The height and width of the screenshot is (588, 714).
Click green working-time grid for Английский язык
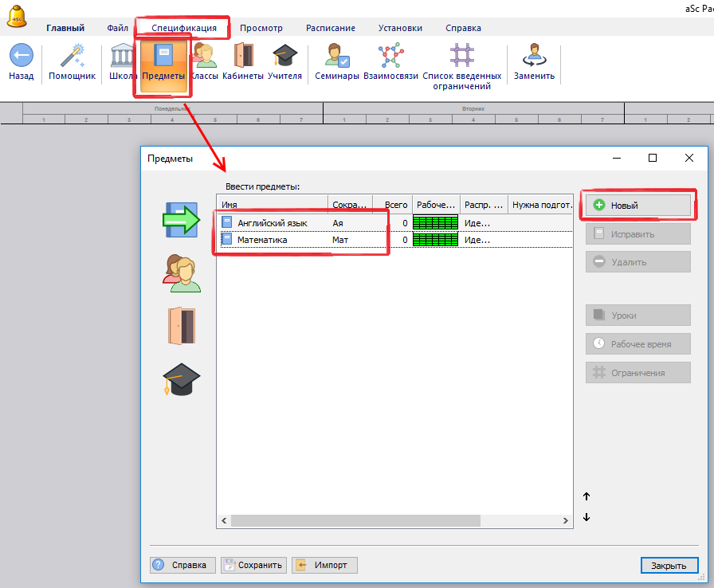(x=435, y=223)
